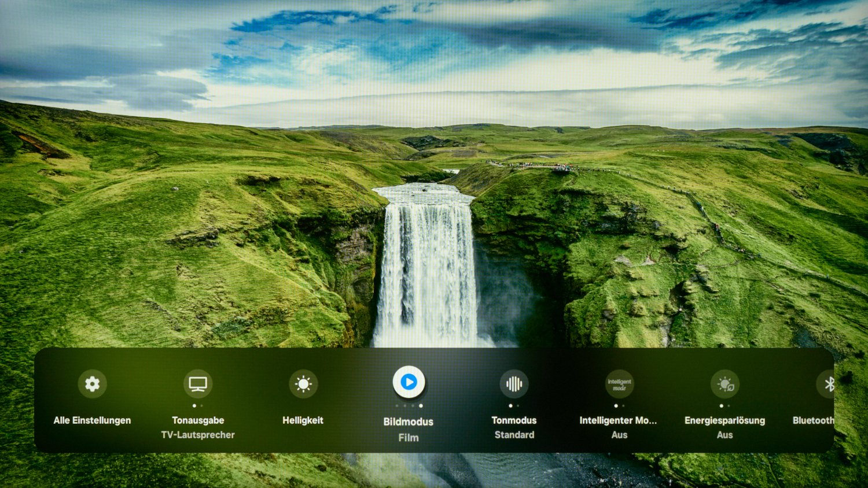Click the Helligkeit sun icon
The height and width of the screenshot is (488, 868).
[303, 384]
